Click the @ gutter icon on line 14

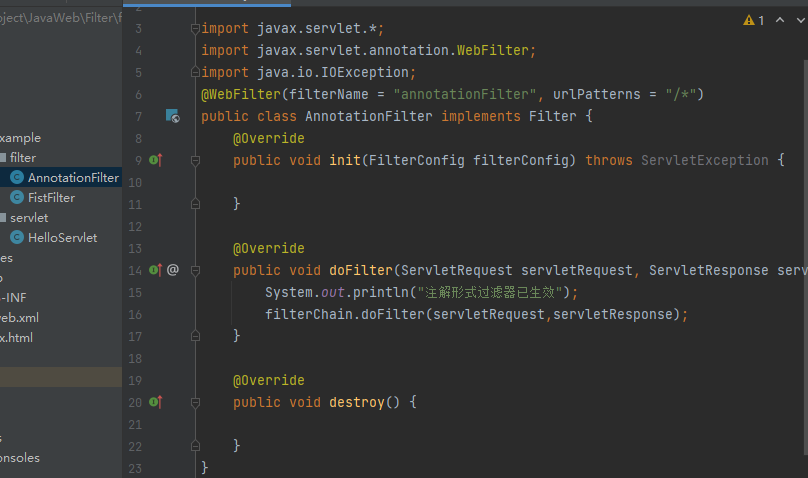point(173,270)
